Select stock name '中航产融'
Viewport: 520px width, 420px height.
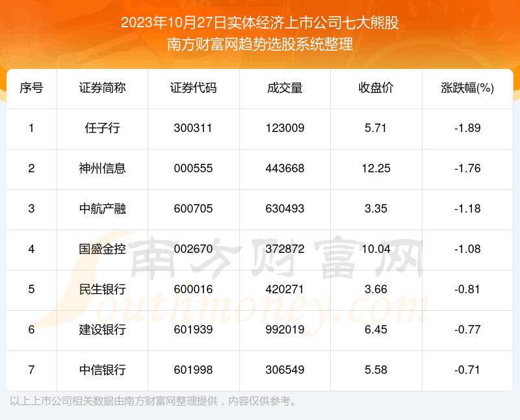[102, 209]
